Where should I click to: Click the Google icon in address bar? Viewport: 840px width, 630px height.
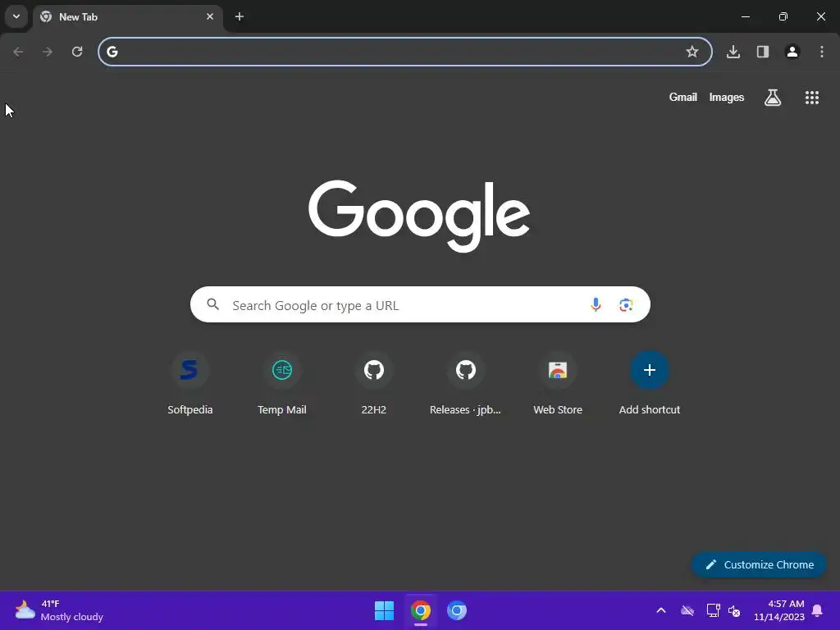click(112, 52)
